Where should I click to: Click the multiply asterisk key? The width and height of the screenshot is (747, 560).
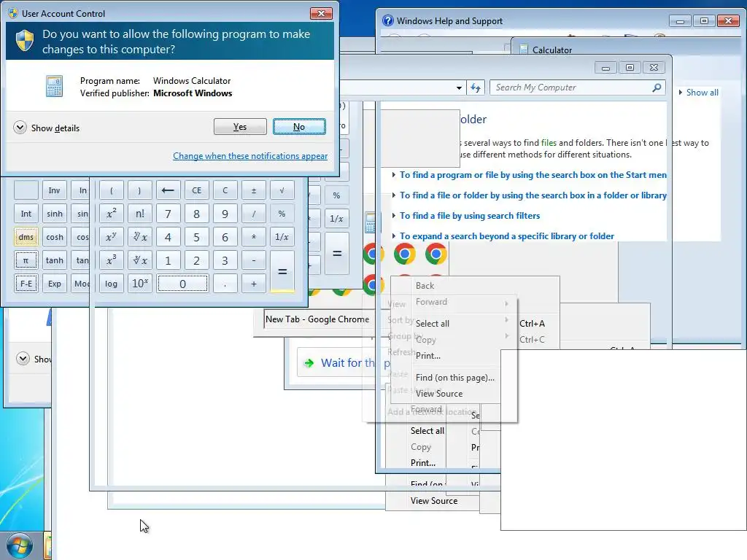click(253, 237)
